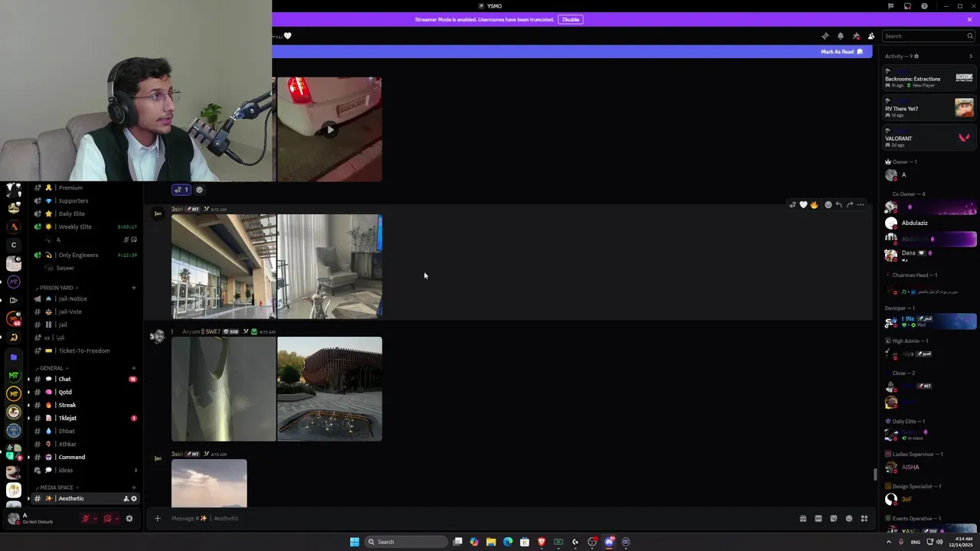Create invite for Aesthetic channel
The image size is (980, 551).
pos(126,499)
